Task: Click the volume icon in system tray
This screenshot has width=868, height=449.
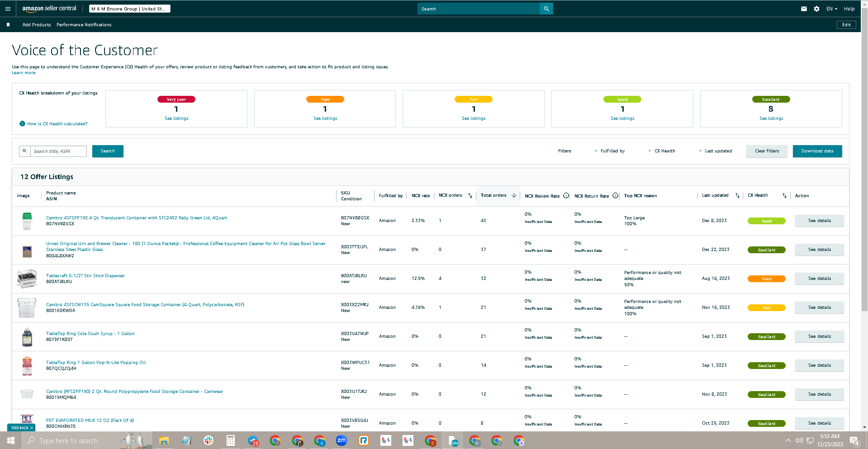Action: tap(799, 440)
